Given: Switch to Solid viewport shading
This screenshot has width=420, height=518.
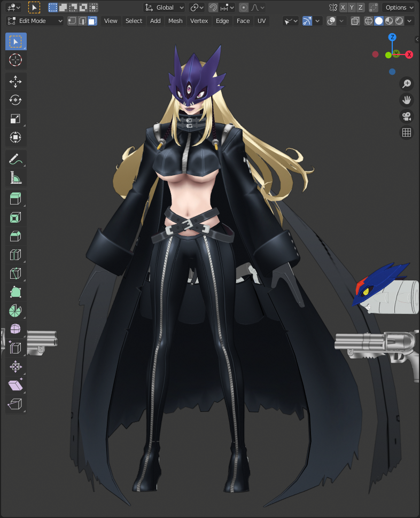Looking at the screenshot, I should [379, 21].
